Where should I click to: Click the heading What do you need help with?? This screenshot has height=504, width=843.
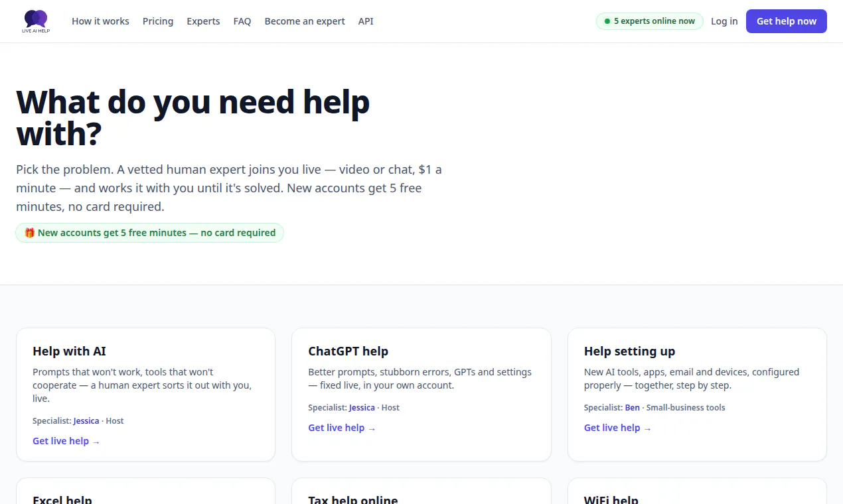click(x=192, y=118)
